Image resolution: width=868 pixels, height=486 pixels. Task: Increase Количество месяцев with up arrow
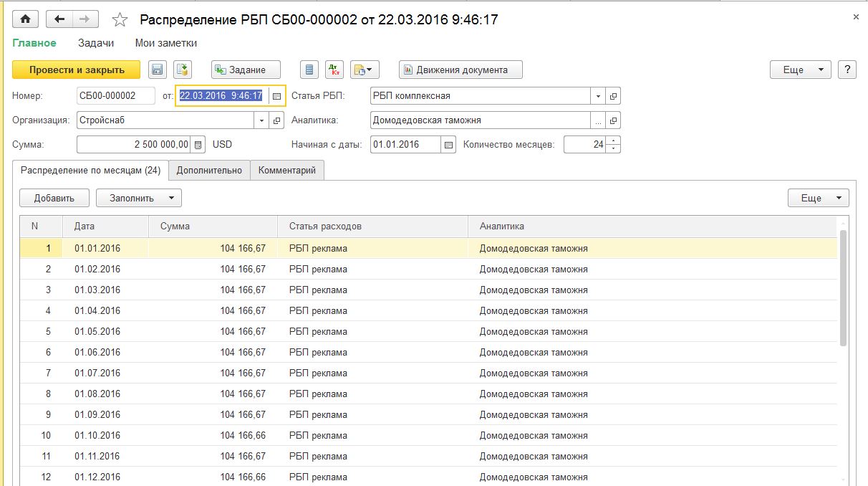(614, 140)
